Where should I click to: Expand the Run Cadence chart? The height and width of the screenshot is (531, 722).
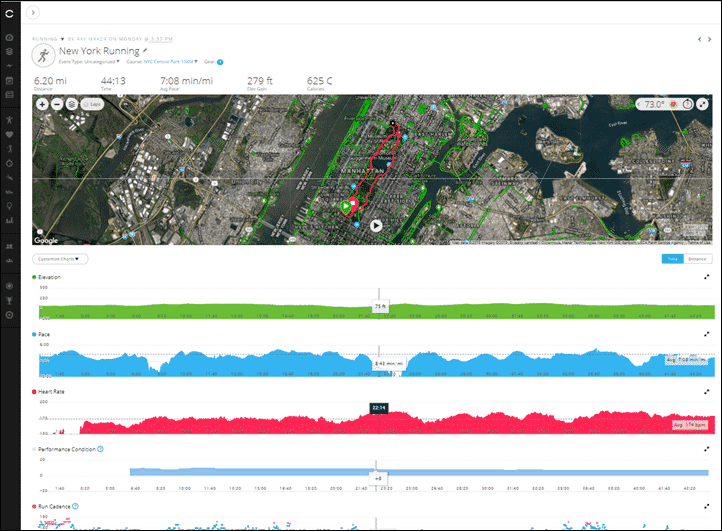pos(706,506)
